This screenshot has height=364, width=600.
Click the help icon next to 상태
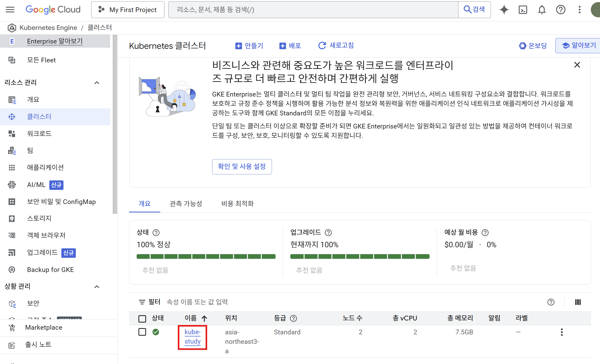point(156,232)
